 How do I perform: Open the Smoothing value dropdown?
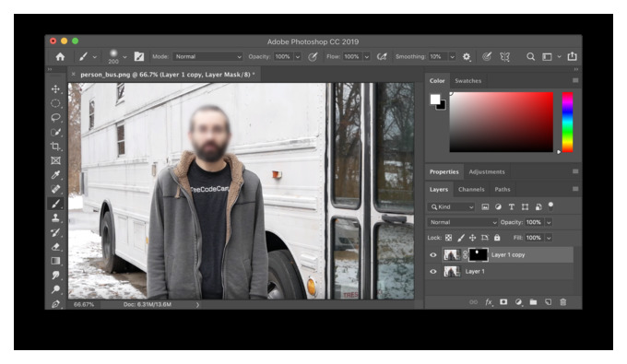tap(452, 57)
